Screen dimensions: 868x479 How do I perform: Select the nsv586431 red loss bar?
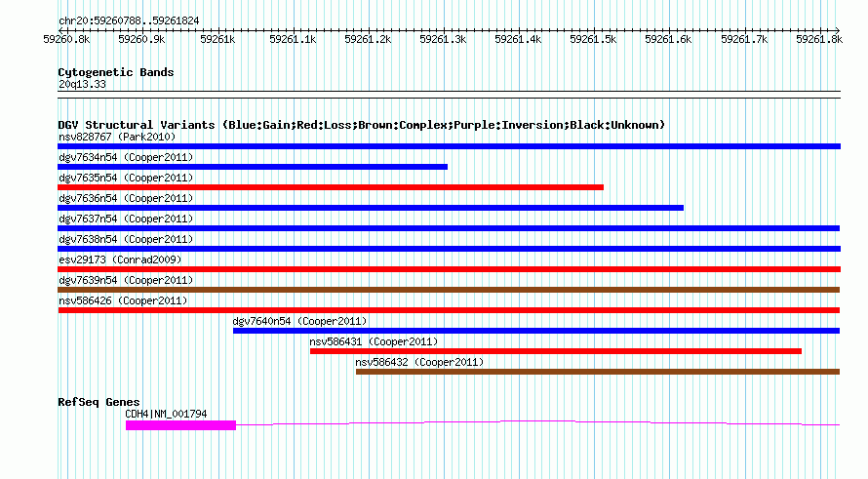[556, 351]
